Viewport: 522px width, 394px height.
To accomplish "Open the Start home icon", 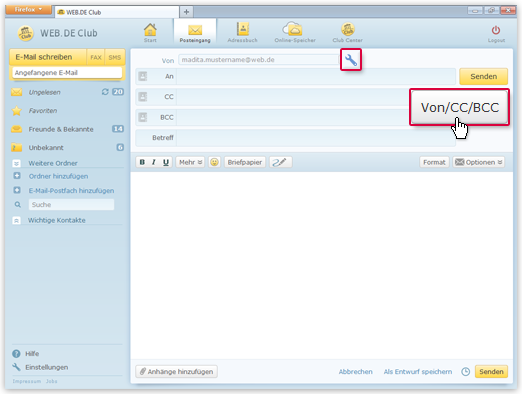I will coord(150,33).
